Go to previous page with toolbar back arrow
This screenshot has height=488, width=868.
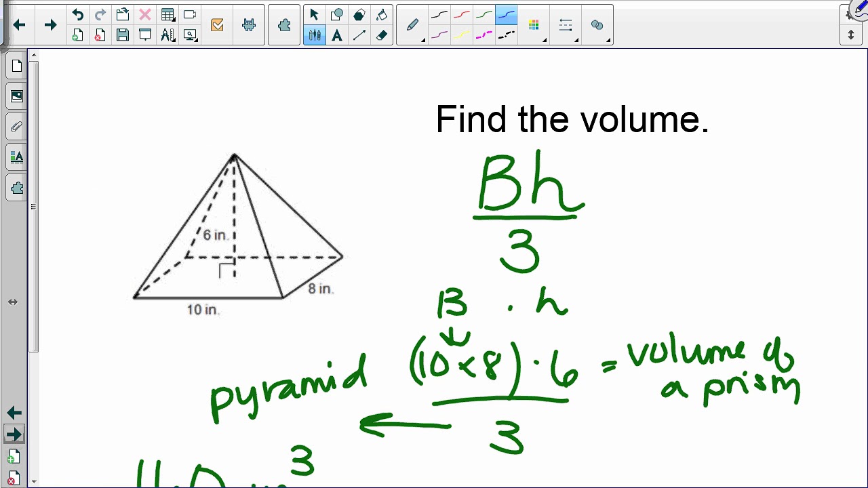coord(19,25)
